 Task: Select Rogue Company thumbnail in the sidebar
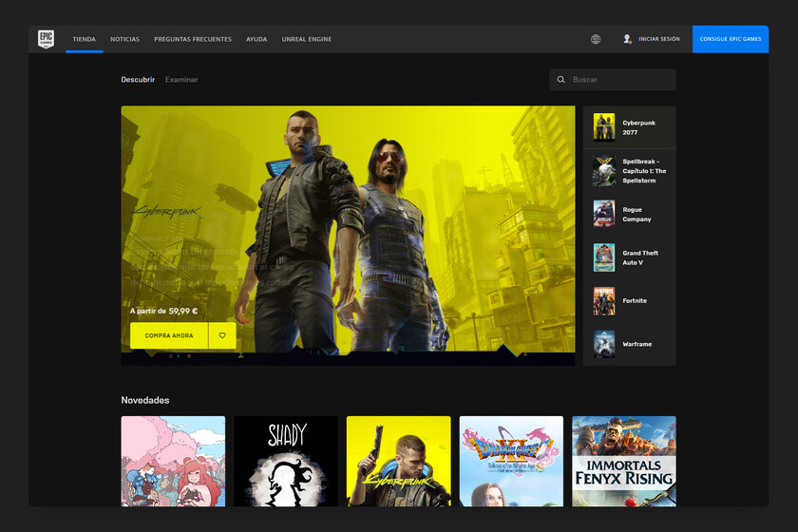tap(604, 214)
